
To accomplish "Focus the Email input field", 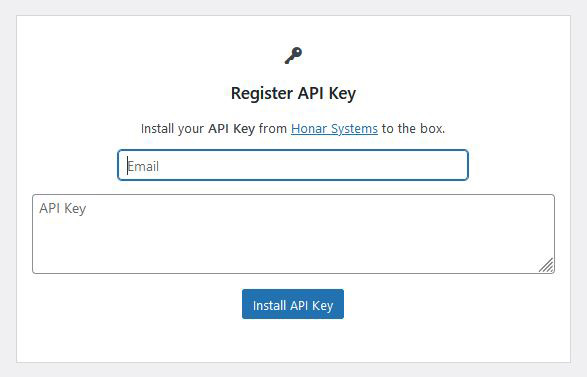I will pyautogui.click(x=293, y=165).
